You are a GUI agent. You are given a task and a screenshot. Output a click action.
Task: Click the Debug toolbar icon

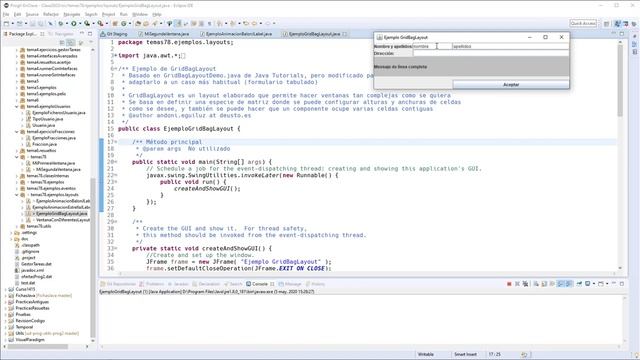coord(60,24)
